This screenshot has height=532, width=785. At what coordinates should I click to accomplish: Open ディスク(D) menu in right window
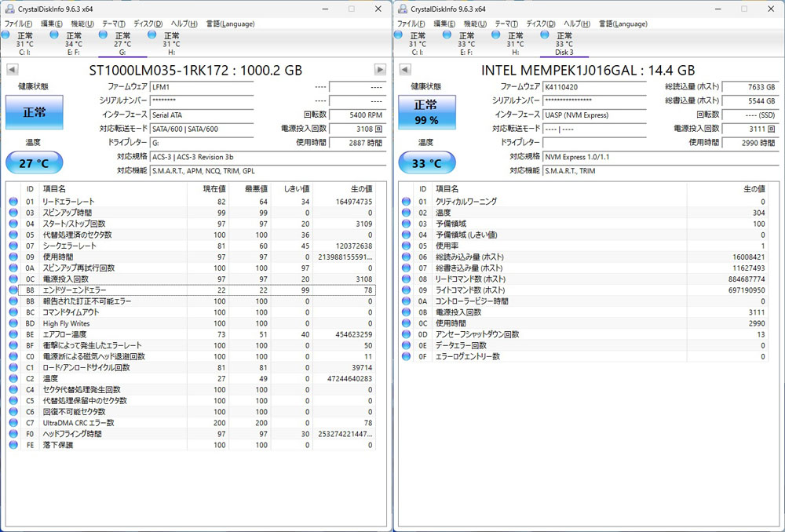[x=541, y=24]
